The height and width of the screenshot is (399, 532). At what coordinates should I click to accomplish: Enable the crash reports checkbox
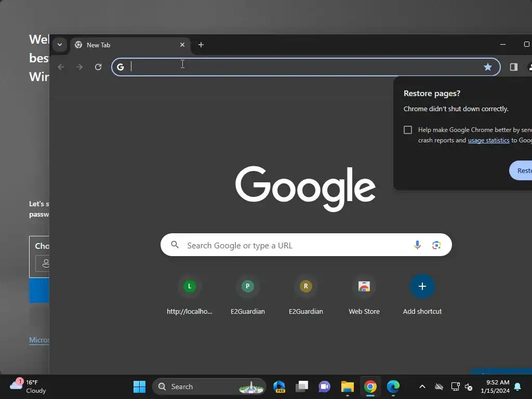click(x=408, y=130)
